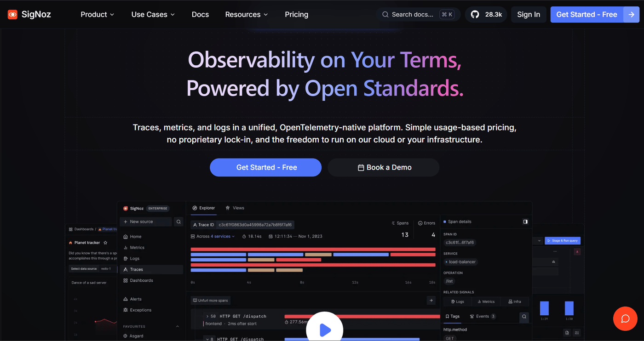This screenshot has height=341, width=644.
Task: Collapse the Favourites section
Action: click(x=178, y=326)
